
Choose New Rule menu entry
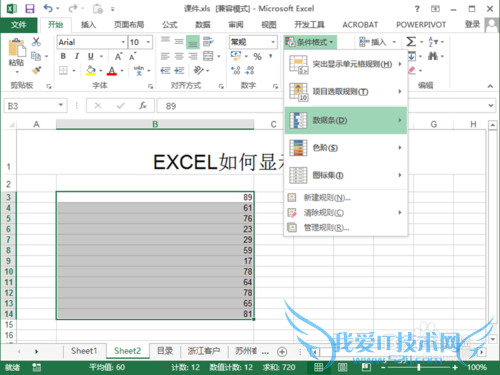(346, 198)
